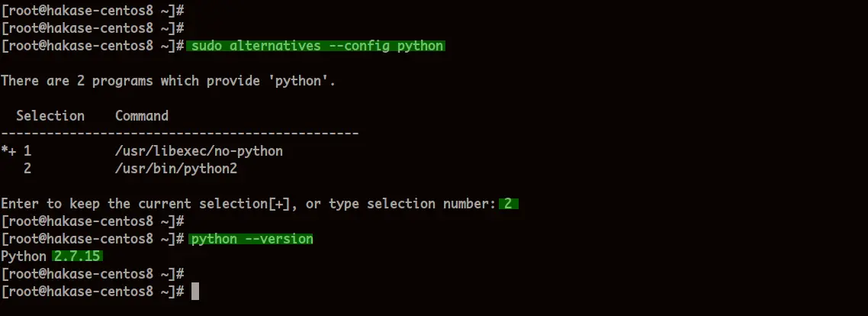Click the blinking cursor block at last prompt

click(194, 292)
